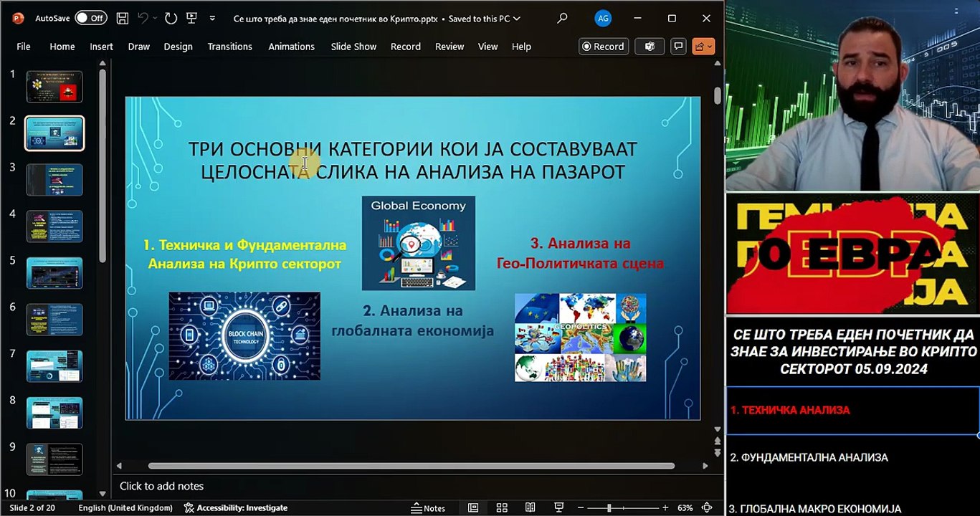Switch to Normal view icon

point(473,508)
